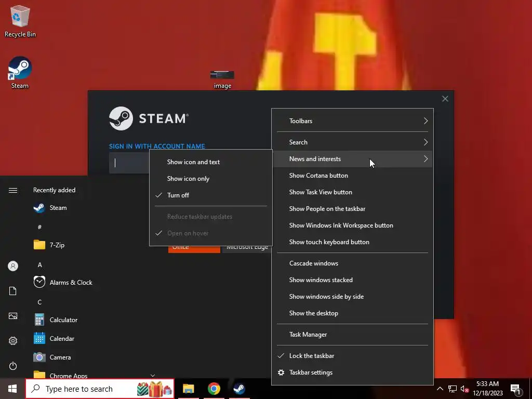Choose Show icon and text option
Screen dimensions: 532x399
(211, 162)
